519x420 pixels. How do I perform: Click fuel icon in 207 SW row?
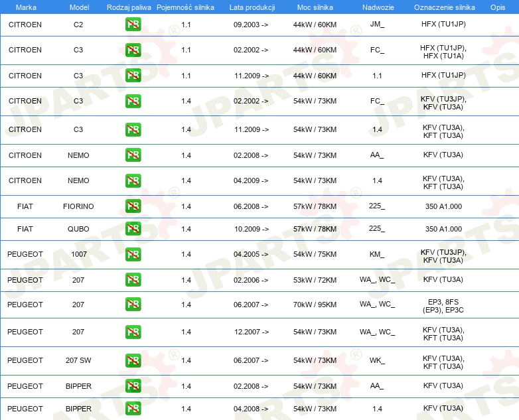click(133, 360)
